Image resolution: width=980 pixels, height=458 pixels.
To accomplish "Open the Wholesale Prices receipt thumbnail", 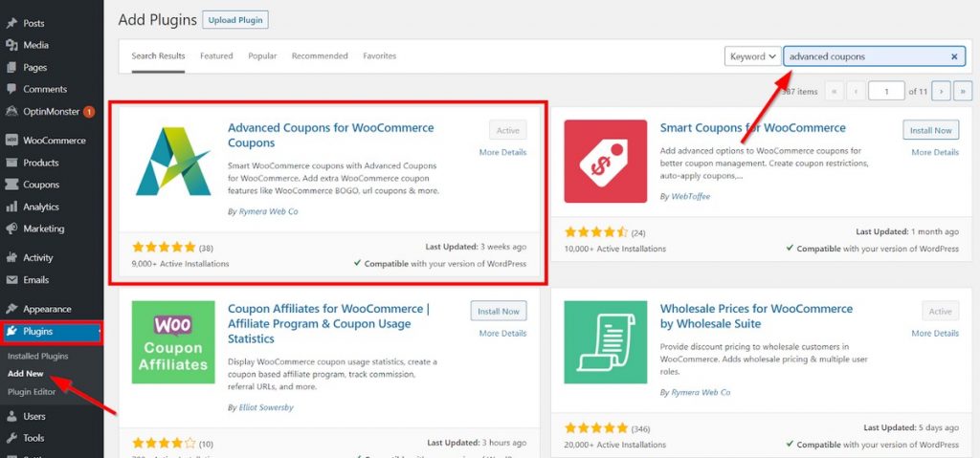I will point(606,342).
